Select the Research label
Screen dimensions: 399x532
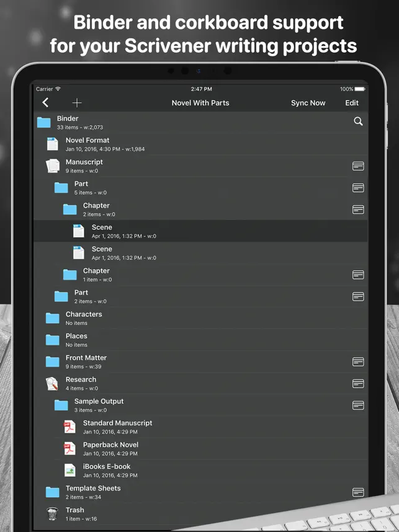pyautogui.click(x=81, y=379)
